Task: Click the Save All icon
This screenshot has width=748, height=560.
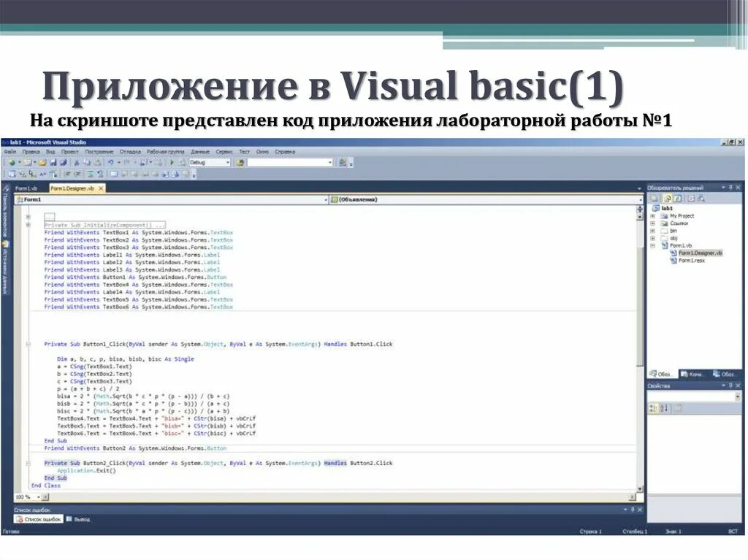Action: (x=63, y=163)
